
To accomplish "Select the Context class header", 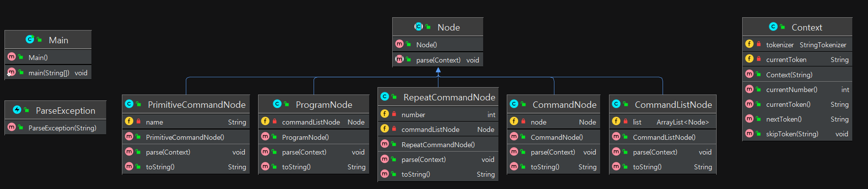I will click(x=797, y=27).
